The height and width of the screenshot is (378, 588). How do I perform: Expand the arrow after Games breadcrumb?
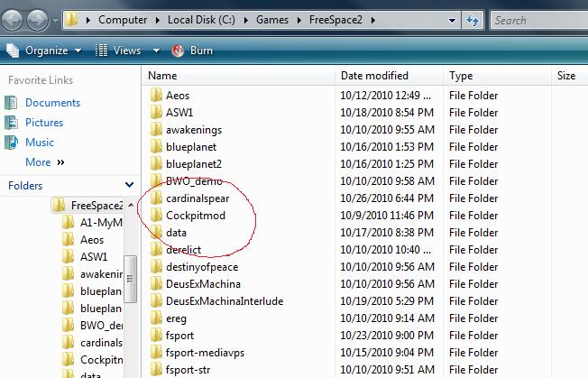299,20
